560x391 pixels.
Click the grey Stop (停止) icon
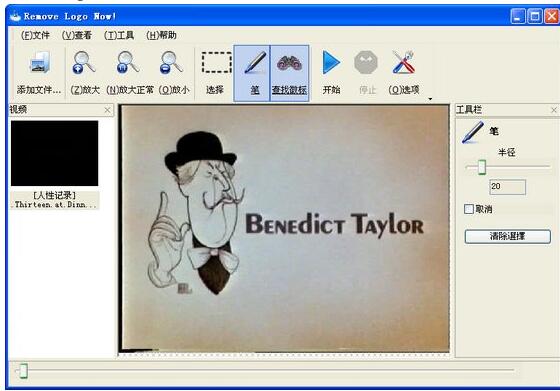point(366,63)
